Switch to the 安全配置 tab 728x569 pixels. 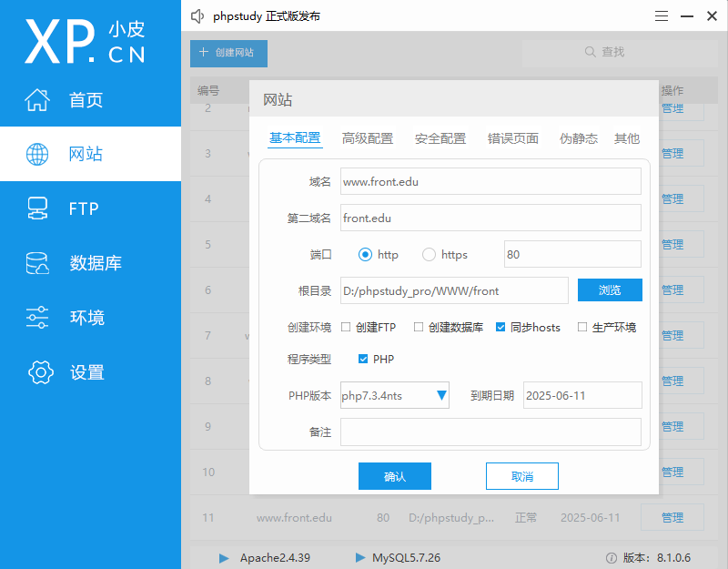point(440,138)
